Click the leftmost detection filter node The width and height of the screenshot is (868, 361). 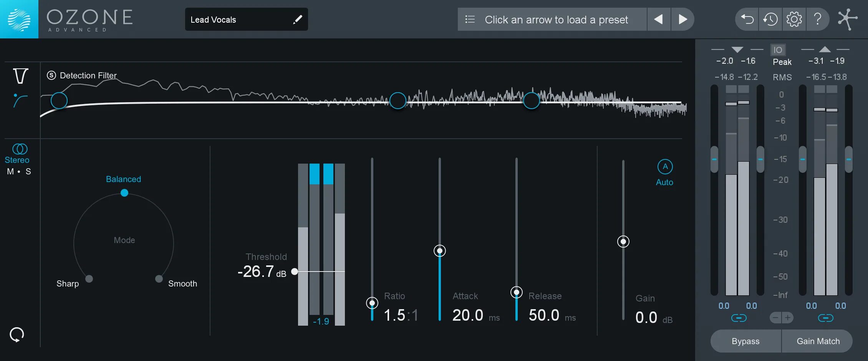pyautogui.click(x=59, y=101)
